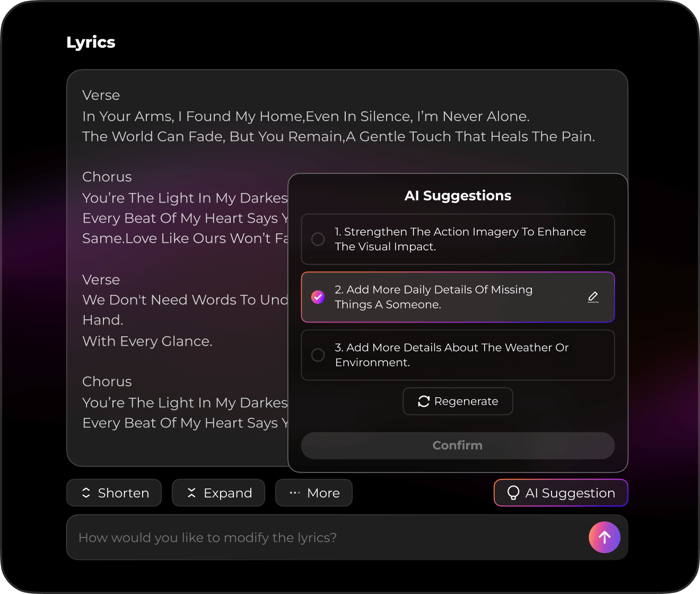Click the 'AI Suggestions' panel title

point(458,196)
